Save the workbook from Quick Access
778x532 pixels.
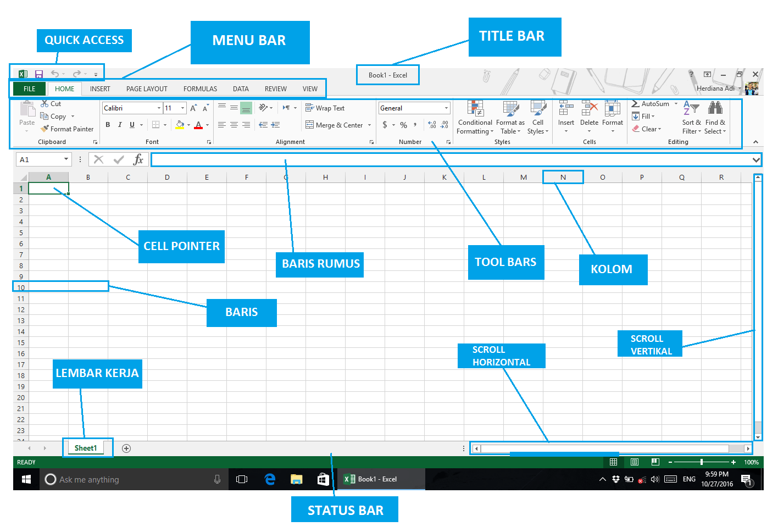(x=38, y=74)
